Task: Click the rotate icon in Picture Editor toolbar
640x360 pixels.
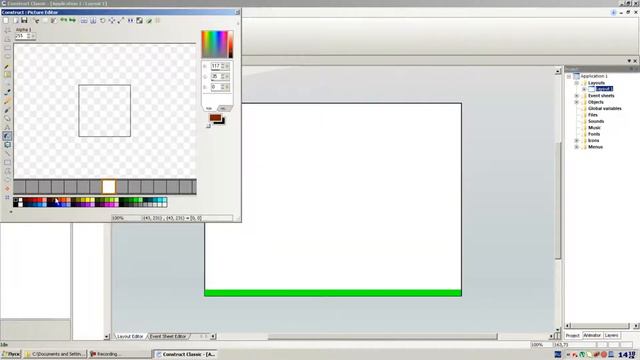Action: click(102, 20)
